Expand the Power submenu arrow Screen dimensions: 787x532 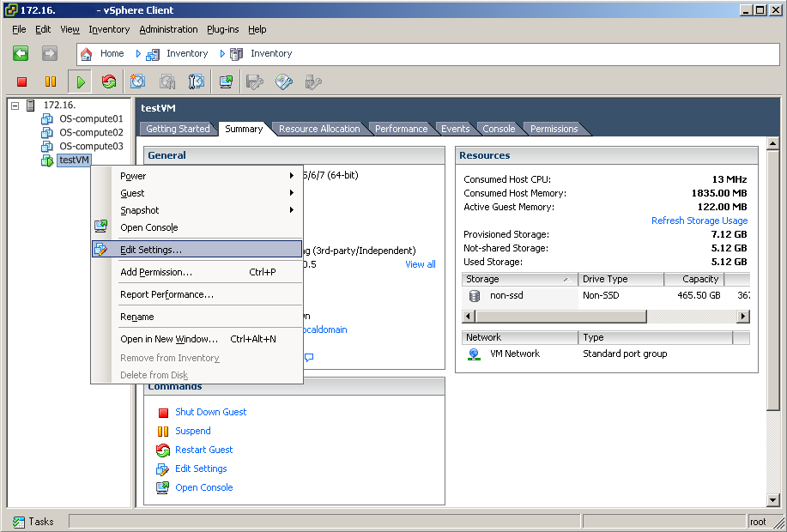point(292,176)
